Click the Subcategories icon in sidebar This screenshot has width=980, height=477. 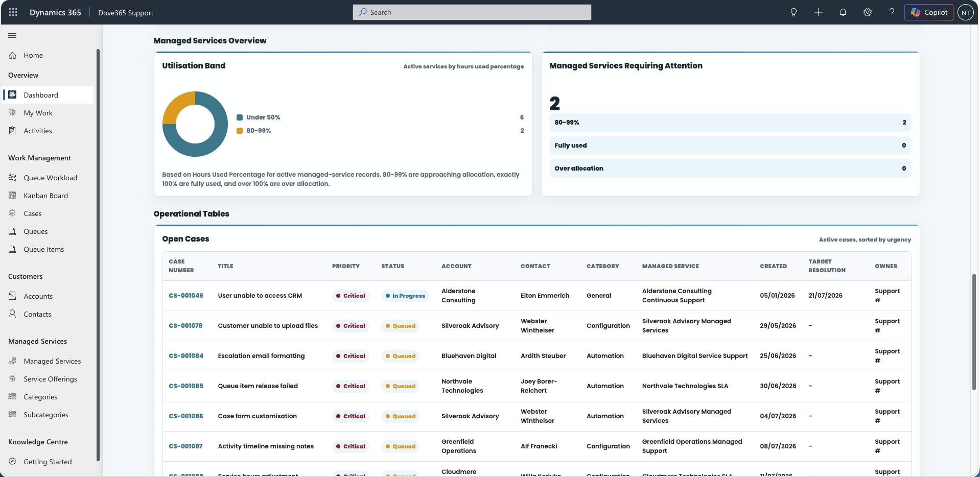click(12, 414)
